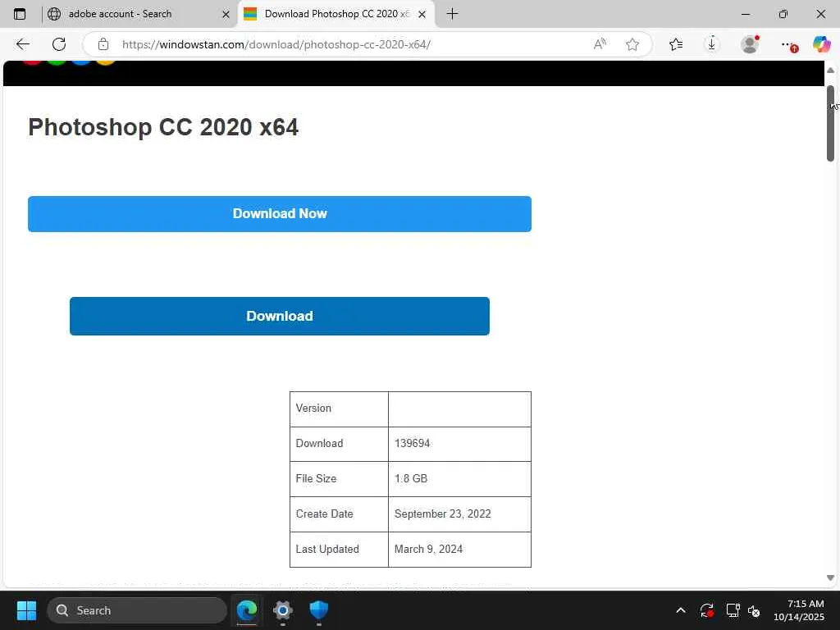Click the dark blue Download button
Screen dimensions: 840x630
(x=280, y=316)
